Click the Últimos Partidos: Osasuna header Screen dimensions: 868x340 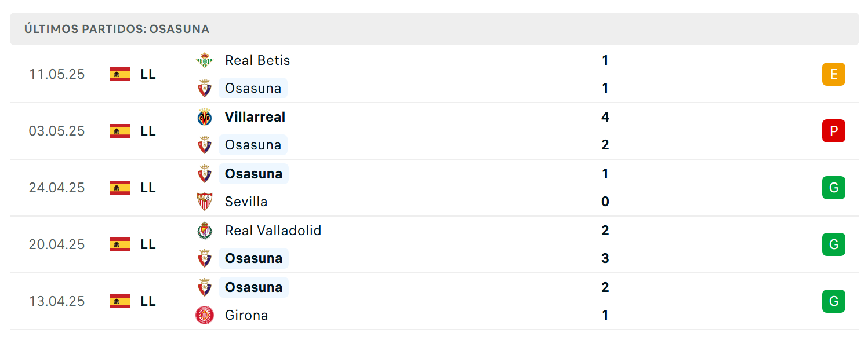pyautogui.click(x=117, y=29)
